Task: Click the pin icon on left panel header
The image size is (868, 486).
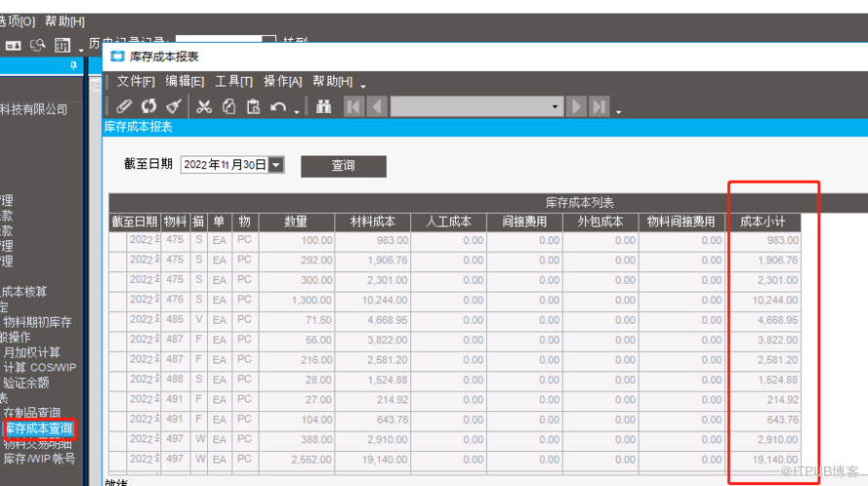Action: pos(73,65)
